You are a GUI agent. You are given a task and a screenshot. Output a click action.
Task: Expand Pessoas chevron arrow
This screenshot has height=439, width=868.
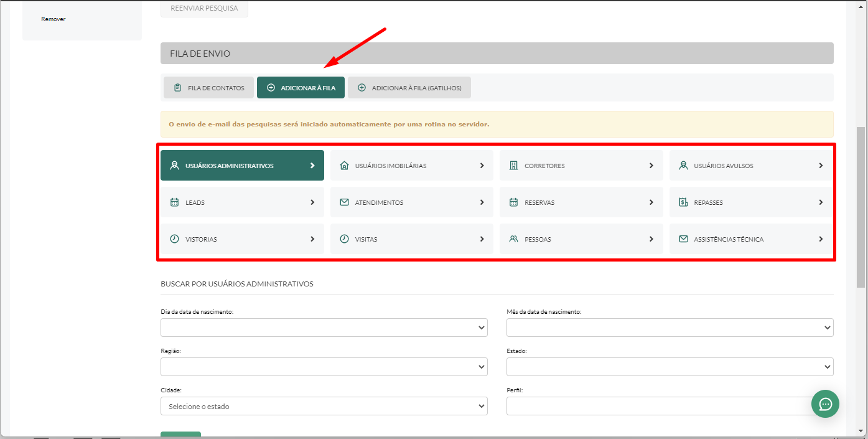pyautogui.click(x=651, y=239)
